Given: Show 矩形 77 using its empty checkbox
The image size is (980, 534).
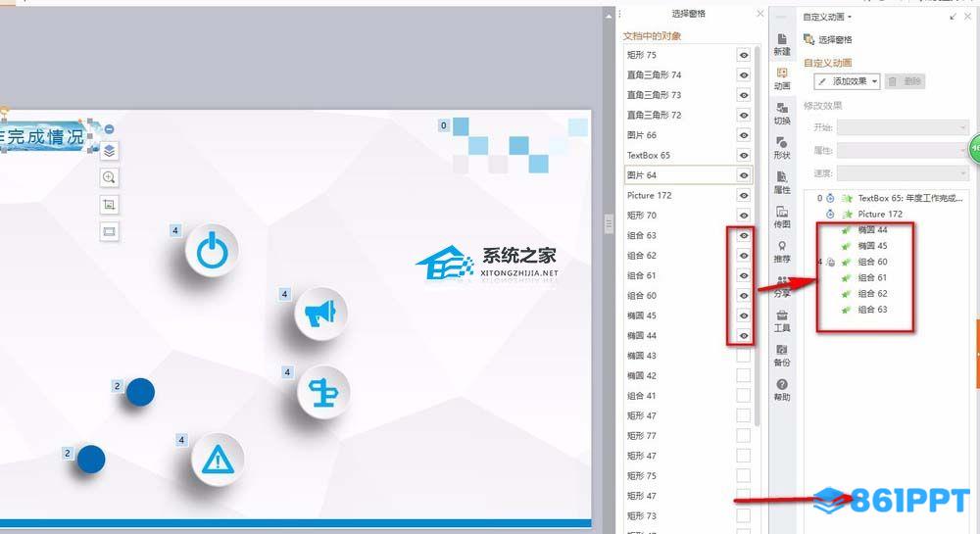Looking at the screenshot, I should (743, 435).
